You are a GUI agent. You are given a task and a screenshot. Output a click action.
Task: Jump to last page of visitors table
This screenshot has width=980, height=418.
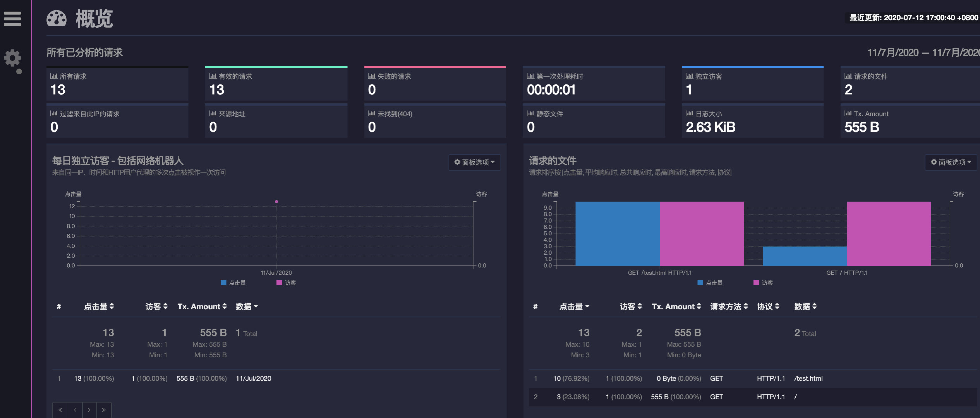pos(104,410)
